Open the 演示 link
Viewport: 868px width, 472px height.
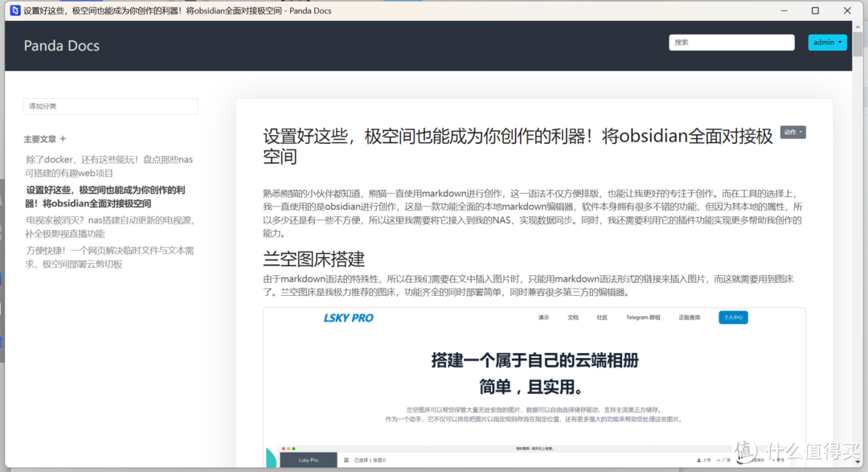coord(546,316)
